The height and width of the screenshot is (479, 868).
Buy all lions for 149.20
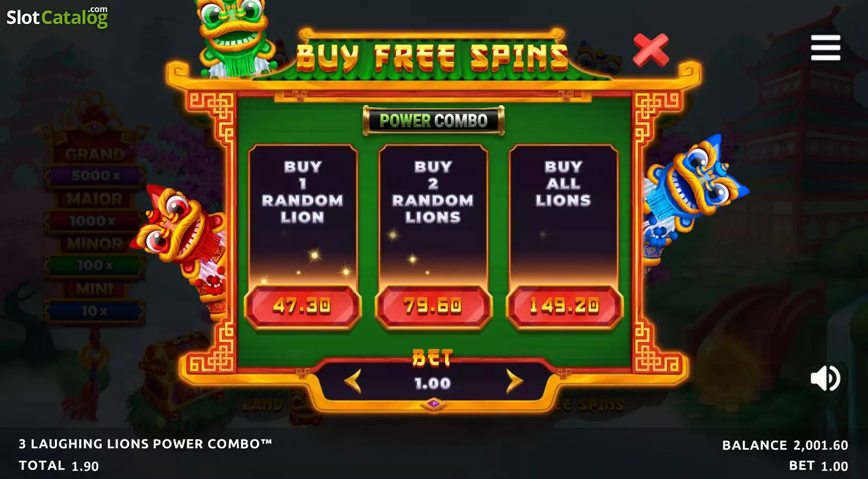(564, 306)
